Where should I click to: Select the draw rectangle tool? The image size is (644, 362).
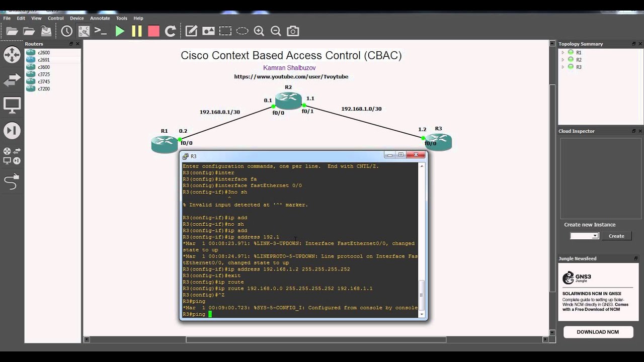pyautogui.click(x=225, y=31)
